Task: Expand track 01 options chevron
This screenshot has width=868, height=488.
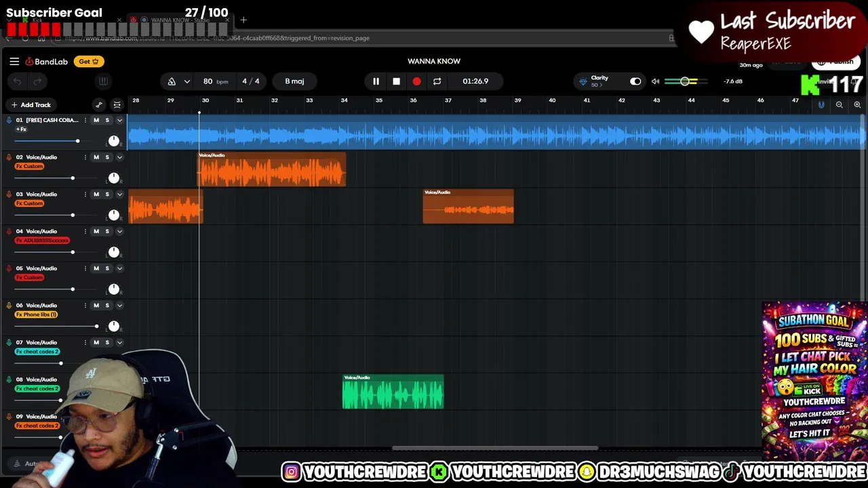Action: [119, 120]
